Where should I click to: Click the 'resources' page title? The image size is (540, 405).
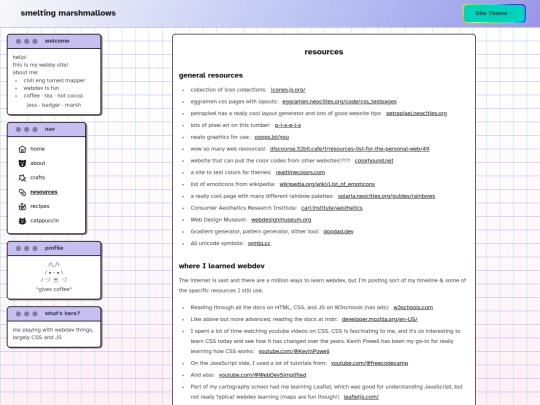[324, 52]
